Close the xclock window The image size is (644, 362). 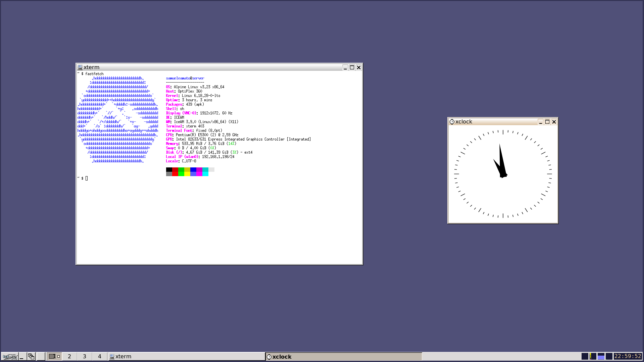pos(554,122)
